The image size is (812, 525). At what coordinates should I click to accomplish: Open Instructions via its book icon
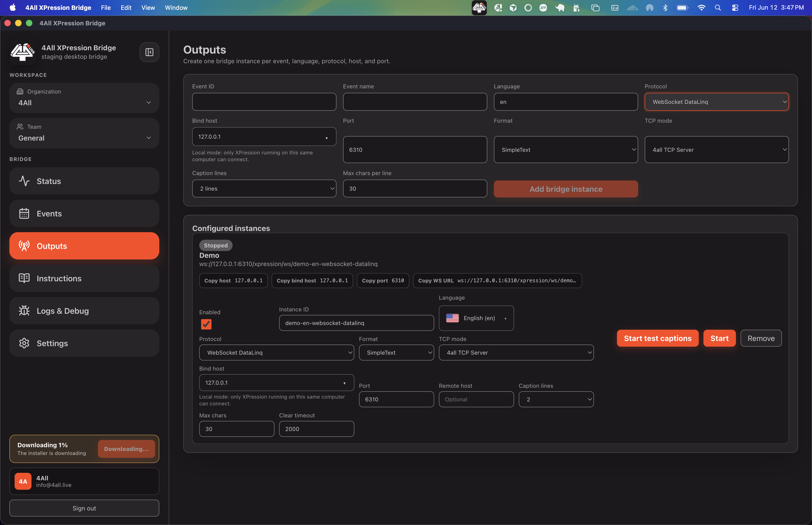point(24,278)
